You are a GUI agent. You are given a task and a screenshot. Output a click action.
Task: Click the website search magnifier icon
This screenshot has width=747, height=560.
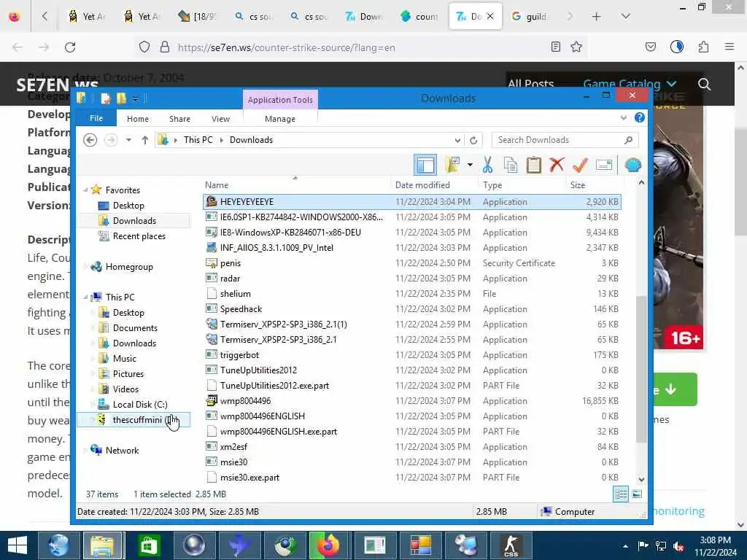704,85
